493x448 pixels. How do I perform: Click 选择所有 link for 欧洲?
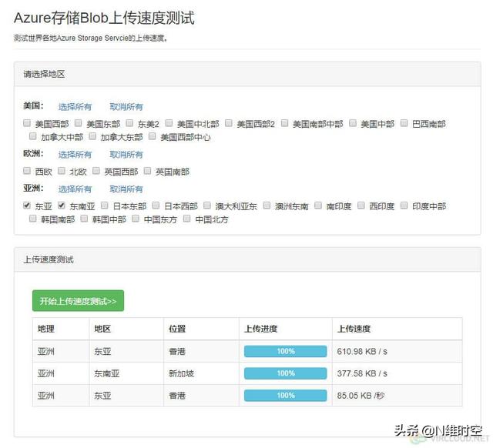[75, 155]
